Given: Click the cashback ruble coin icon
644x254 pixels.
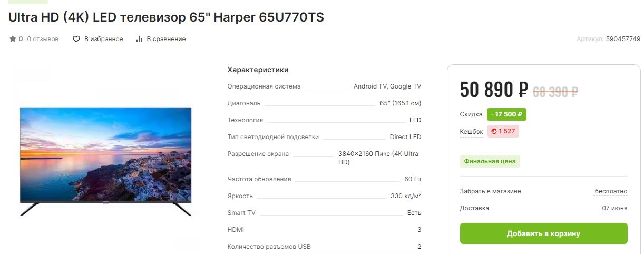Looking at the screenshot, I should pyautogui.click(x=494, y=131).
